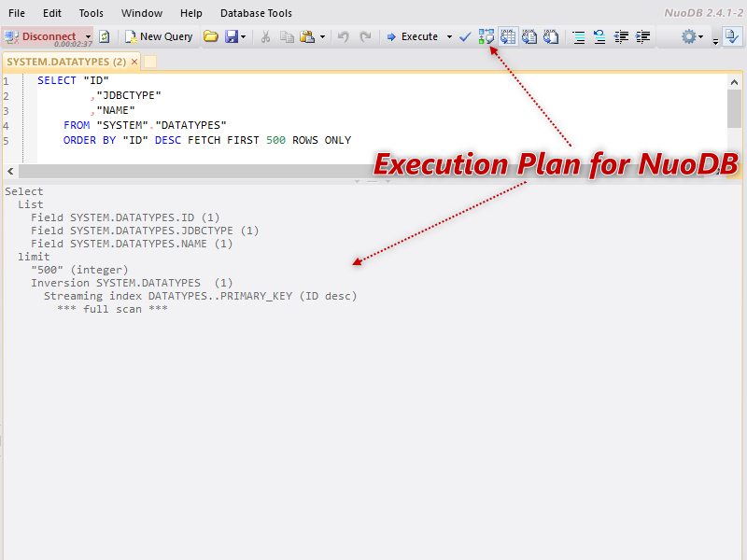This screenshot has width=747, height=560.
Task: Expand the paste options dropdown arrow
Action: (322, 36)
